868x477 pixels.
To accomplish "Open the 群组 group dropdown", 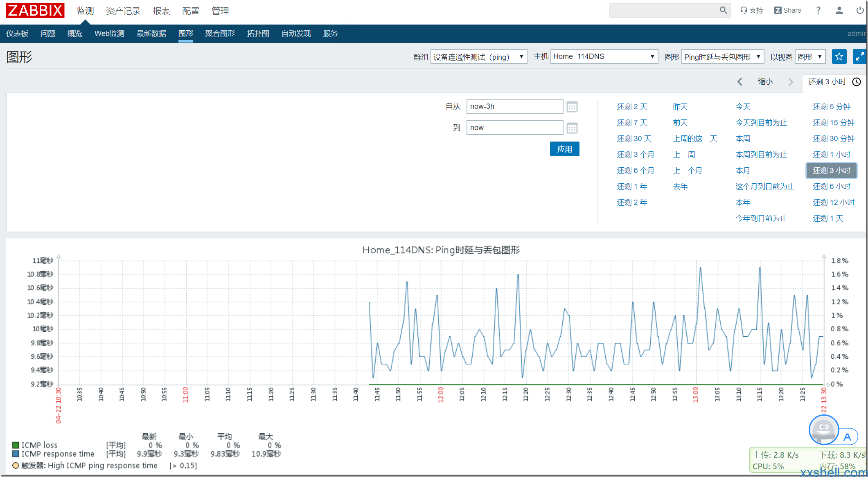I will pos(478,56).
